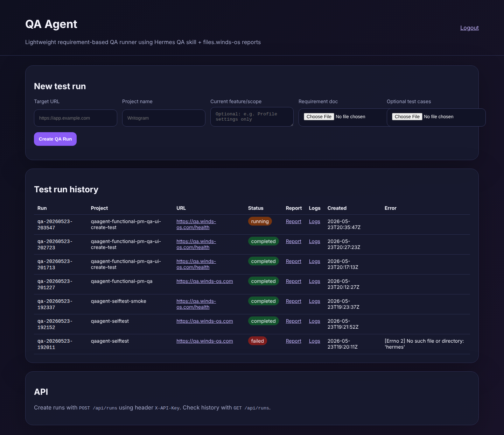Open Logs for the running test run

coord(314,222)
